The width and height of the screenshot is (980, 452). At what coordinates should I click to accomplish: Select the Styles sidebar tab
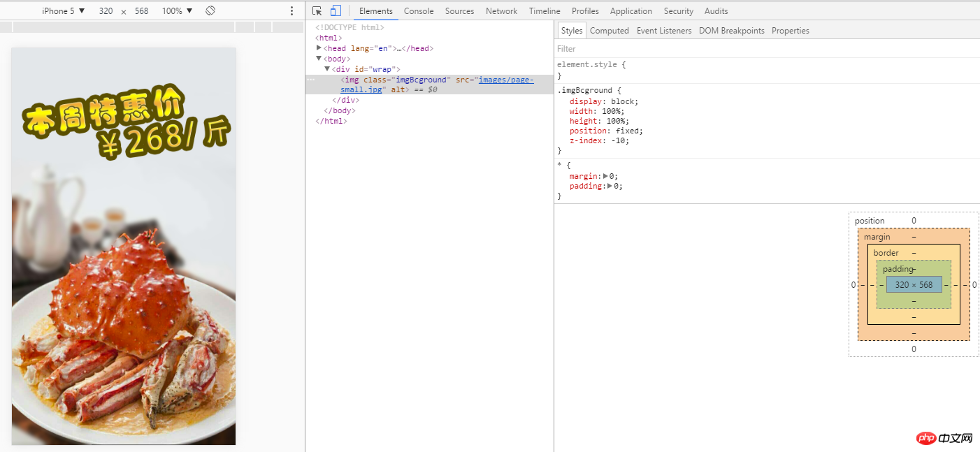(572, 31)
